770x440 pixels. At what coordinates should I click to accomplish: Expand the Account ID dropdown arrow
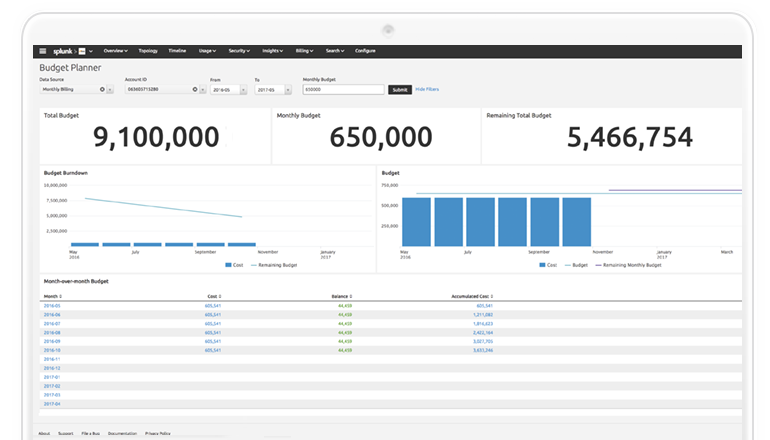click(202, 89)
